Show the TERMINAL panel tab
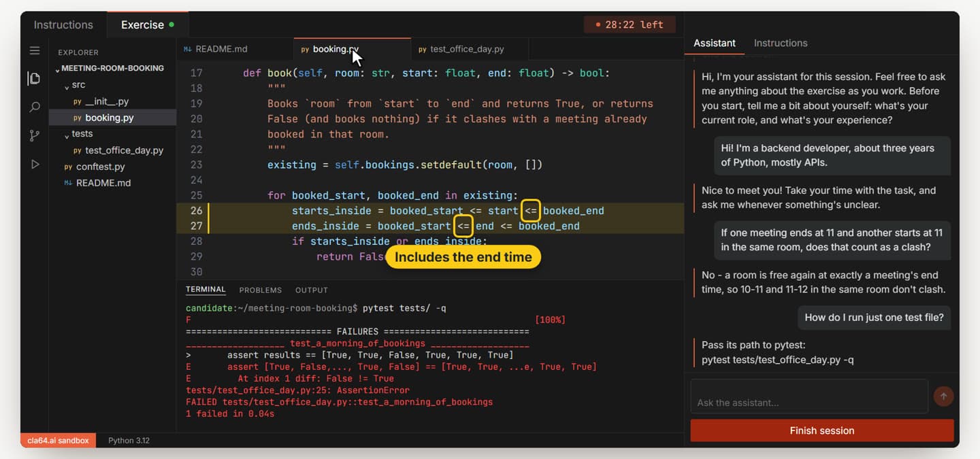980x459 pixels. point(206,290)
